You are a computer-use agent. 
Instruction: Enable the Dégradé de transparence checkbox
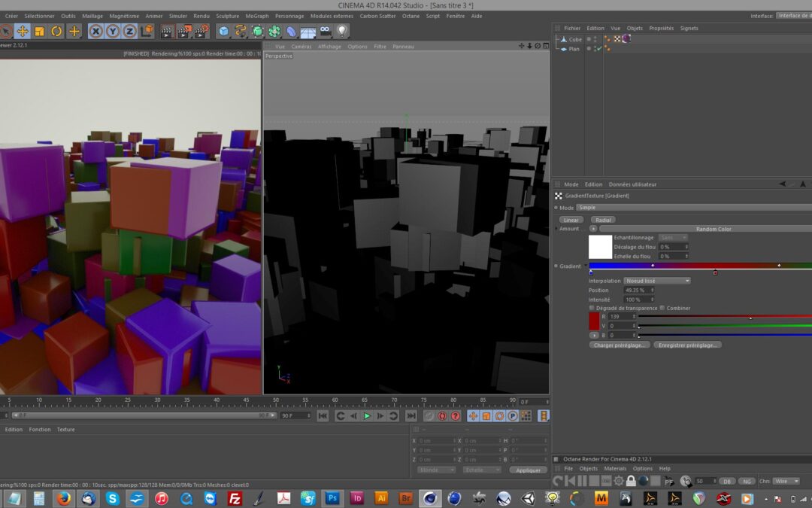click(592, 308)
